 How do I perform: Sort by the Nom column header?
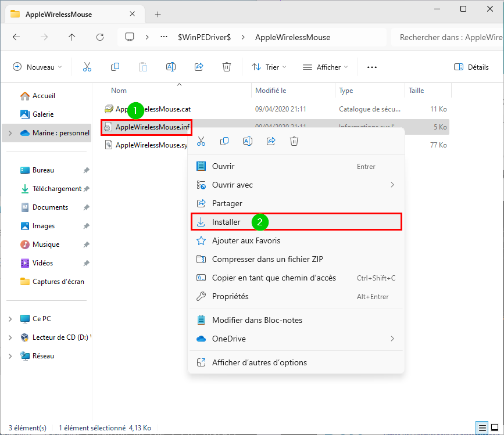[x=119, y=91]
